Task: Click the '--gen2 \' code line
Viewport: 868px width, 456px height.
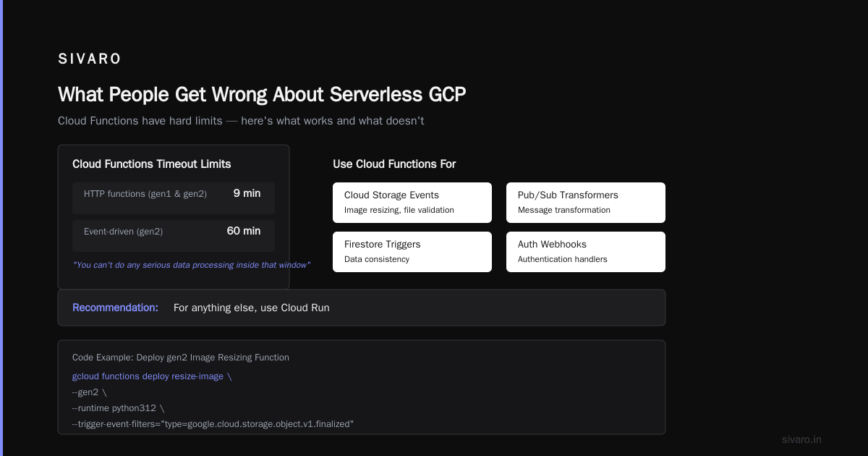Action: coord(90,392)
